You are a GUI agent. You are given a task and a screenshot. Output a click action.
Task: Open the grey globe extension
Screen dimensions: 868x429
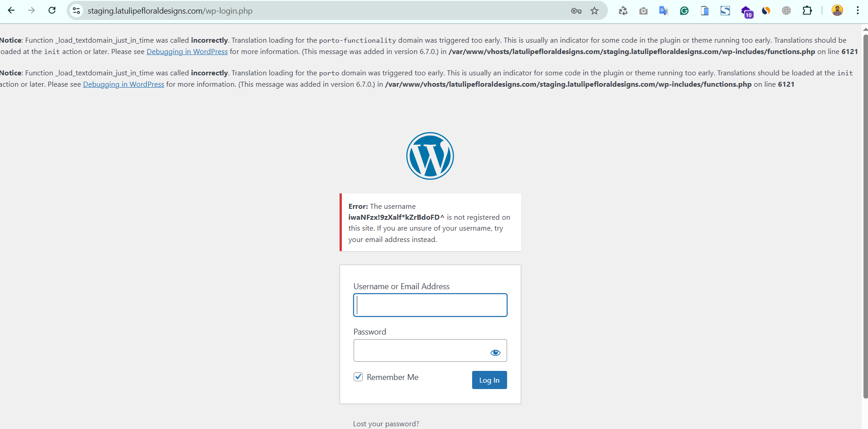786,11
